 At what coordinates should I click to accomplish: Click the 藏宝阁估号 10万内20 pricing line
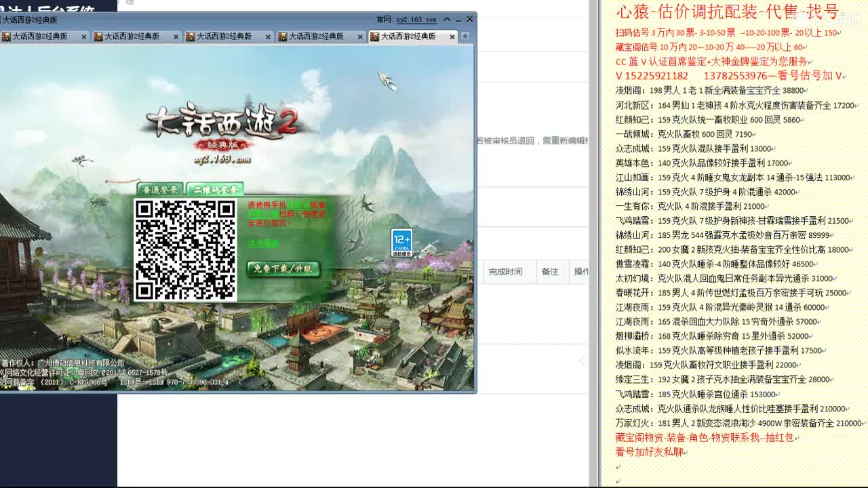tap(711, 47)
